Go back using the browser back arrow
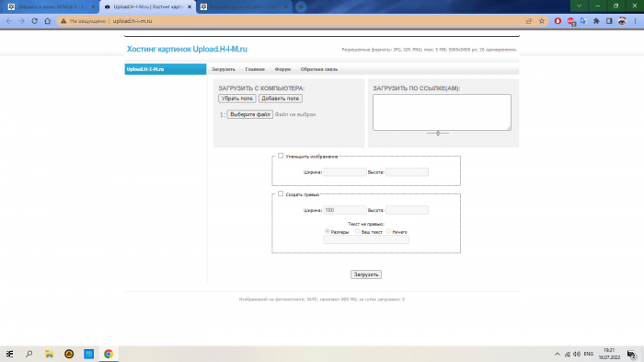 [x=9, y=21]
